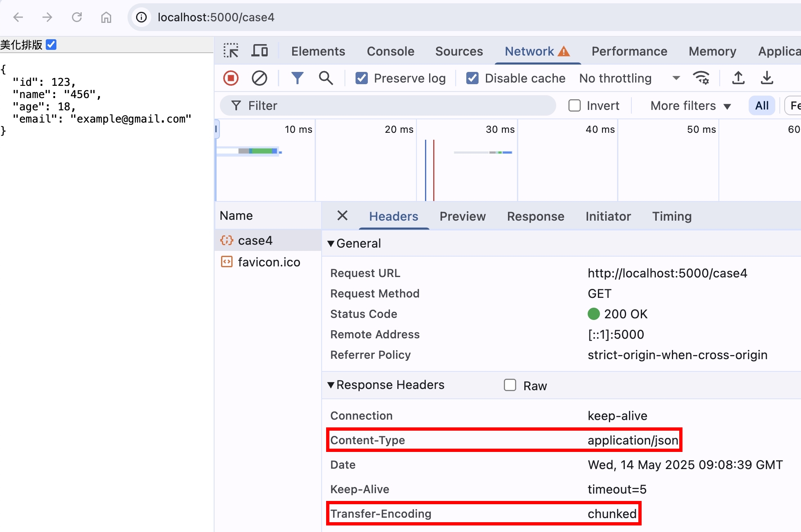Toggle device toolbar emulation
The width and height of the screenshot is (801, 532).
pyautogui.click(x=260, y=51)
